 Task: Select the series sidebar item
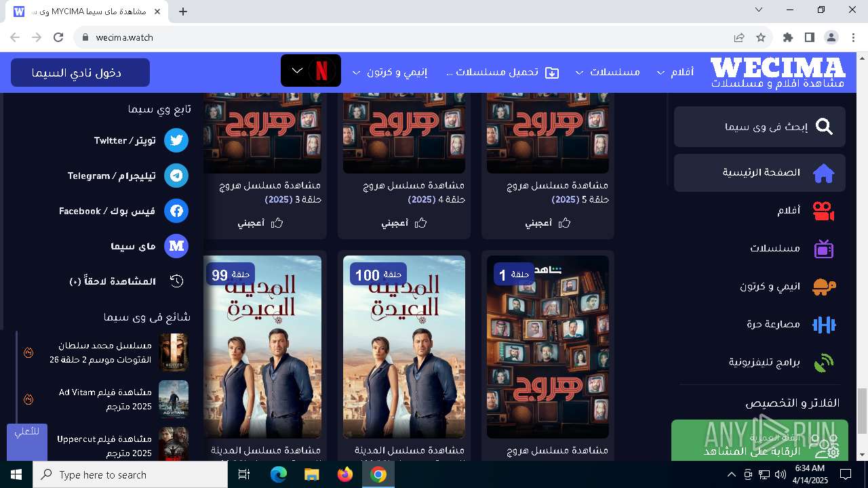point(759,249)
